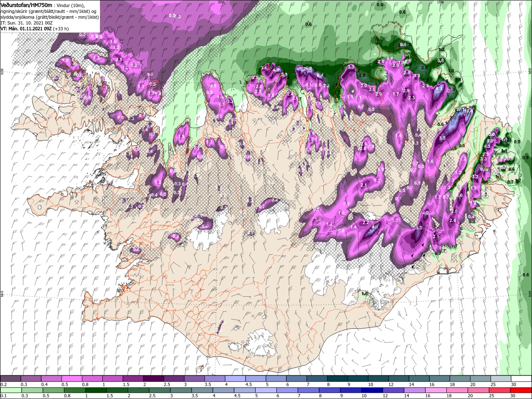Click the '(+33 h)' forecast offset text
Screen dimensions: 532x399
[61, 29]
